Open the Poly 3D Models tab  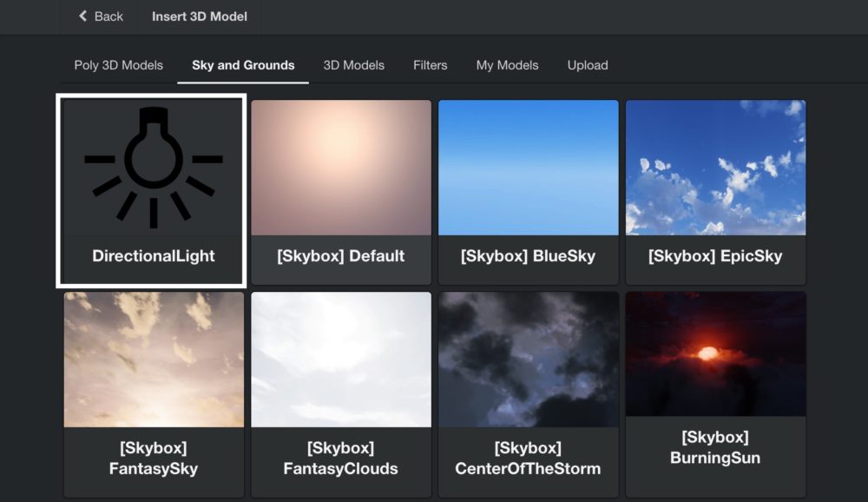click(x=118, y=65)
